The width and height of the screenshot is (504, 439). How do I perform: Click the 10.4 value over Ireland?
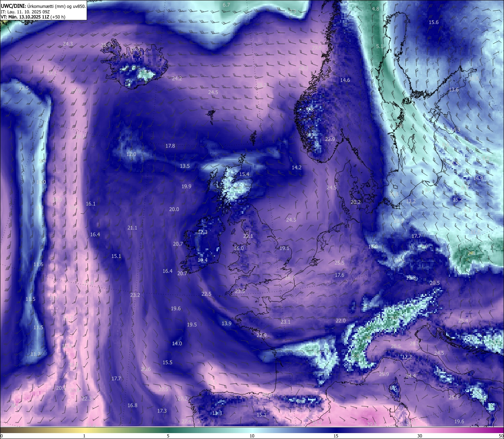[x=202, y=260]
